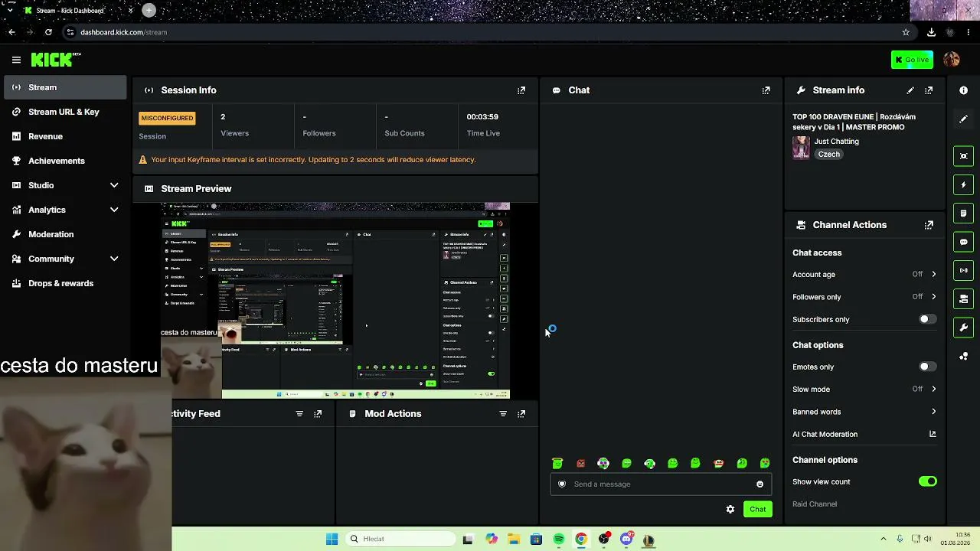Image resolution: width=980 pixels, height=551 pixels.
Task: Open the emoji picker in message box
Action: [759, 484]
